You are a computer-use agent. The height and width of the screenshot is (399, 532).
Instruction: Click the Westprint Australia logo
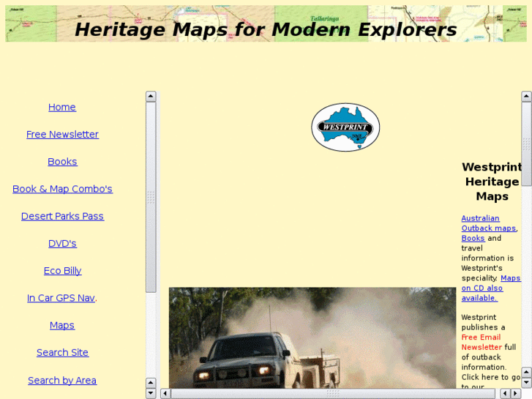[x=345, y=127]
